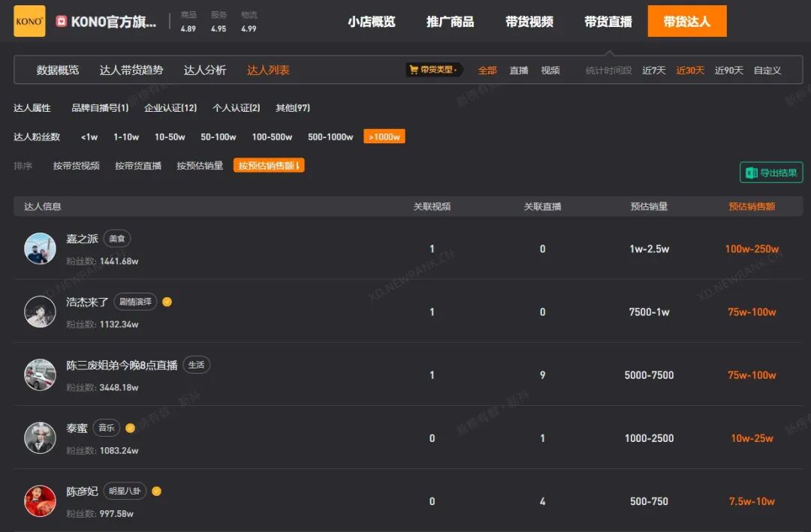The width and height of the screenshot is (811, 532).
Task: Switch to 带货视频 tab
Action: (529, 22)
